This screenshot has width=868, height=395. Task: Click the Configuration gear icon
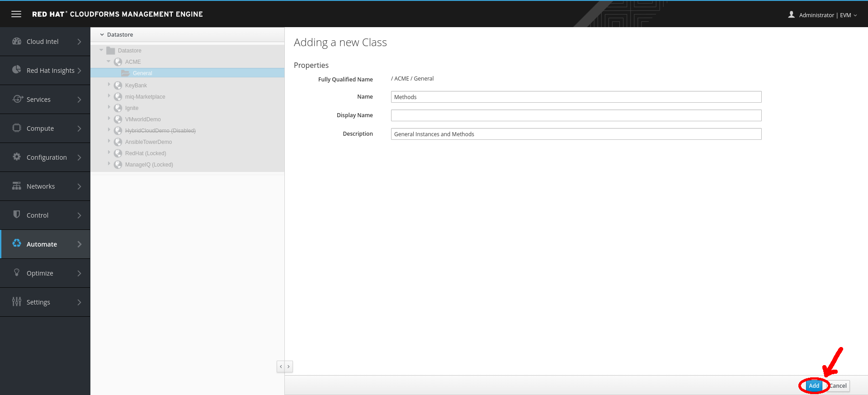click(17, 157)
